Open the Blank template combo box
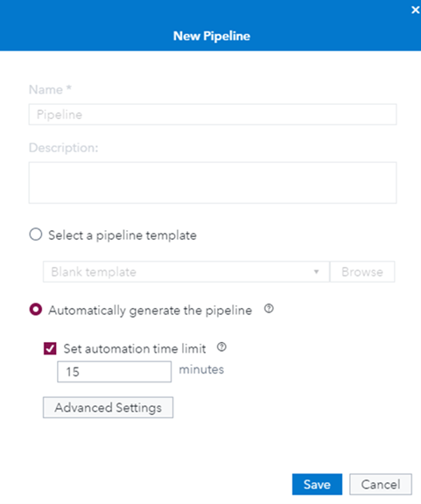This screenshot has width=421, height=504. pos(186,272)
